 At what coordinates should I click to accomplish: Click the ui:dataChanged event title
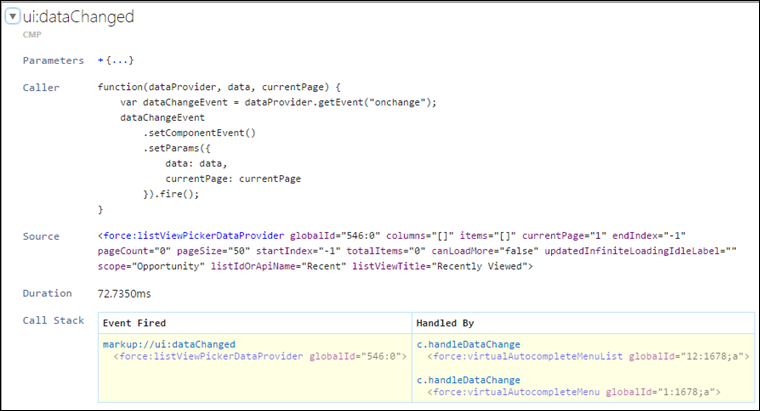tap(79, 17)
